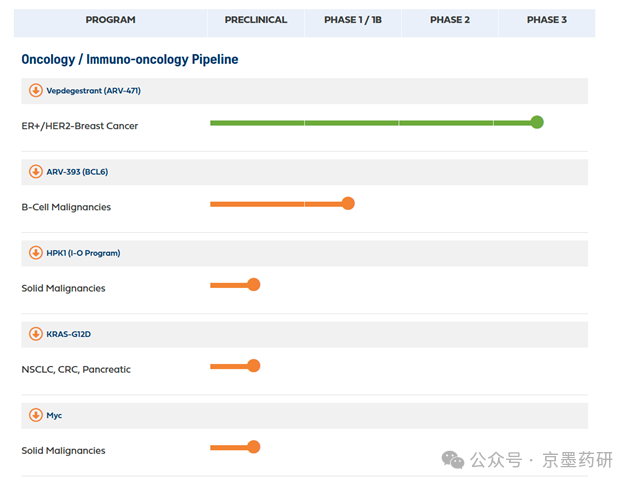
Task: Click KRAS-G12D preclinical progress dot
Action: (254, 365)
